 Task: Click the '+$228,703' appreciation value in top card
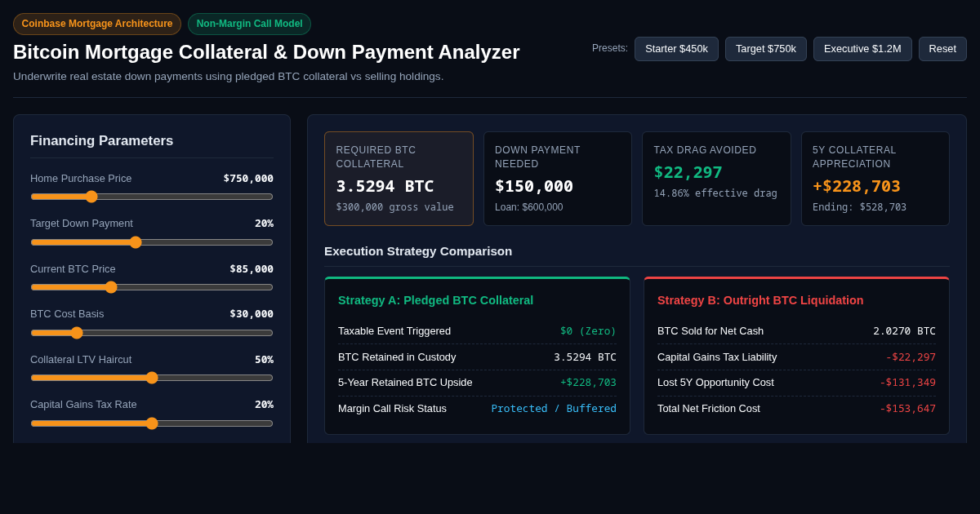point(857,186)
